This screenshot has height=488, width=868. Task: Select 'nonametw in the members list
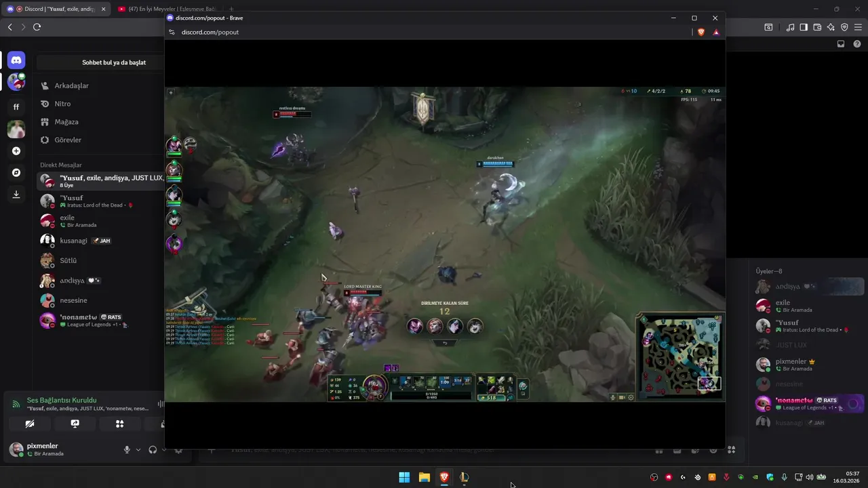pyautogui.click(x=809, y=403)
